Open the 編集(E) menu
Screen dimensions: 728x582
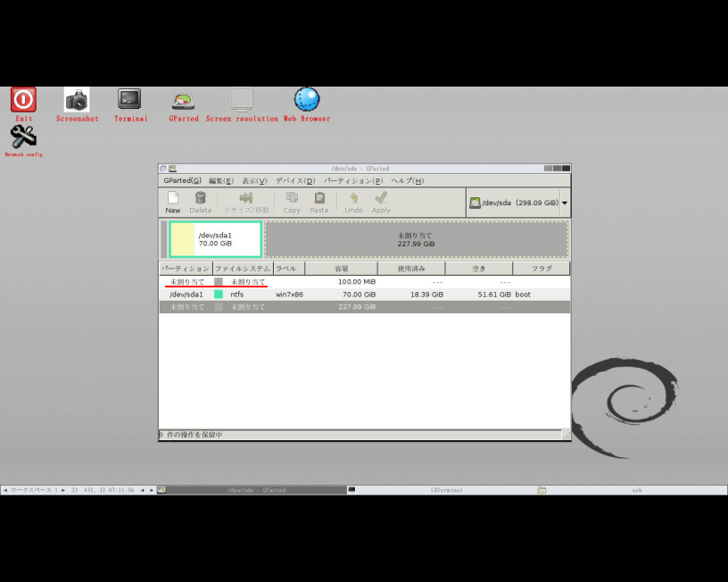pos(221,180)
